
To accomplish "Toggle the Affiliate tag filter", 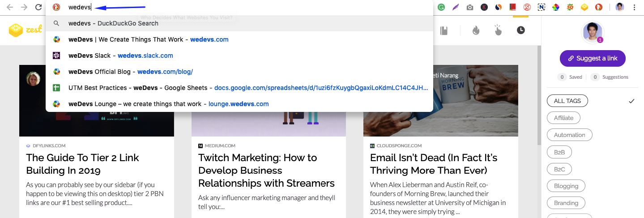I will point(563,118).
